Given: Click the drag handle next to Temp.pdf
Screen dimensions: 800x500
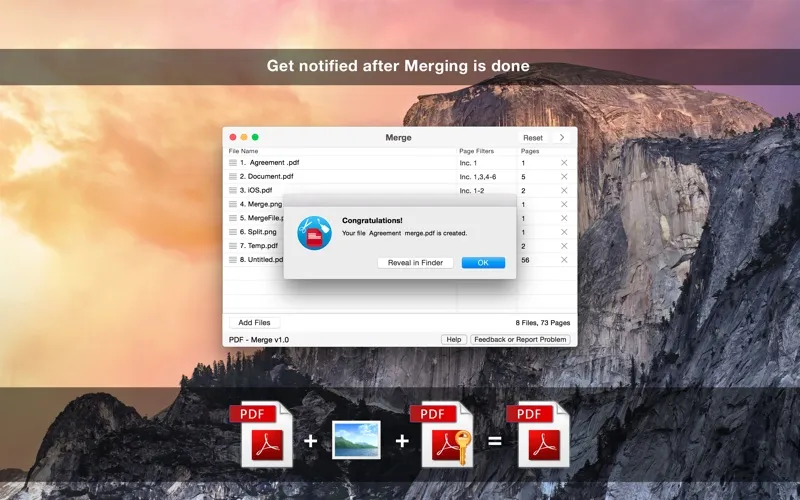Looking at the screenshot, I should (233, 246).
